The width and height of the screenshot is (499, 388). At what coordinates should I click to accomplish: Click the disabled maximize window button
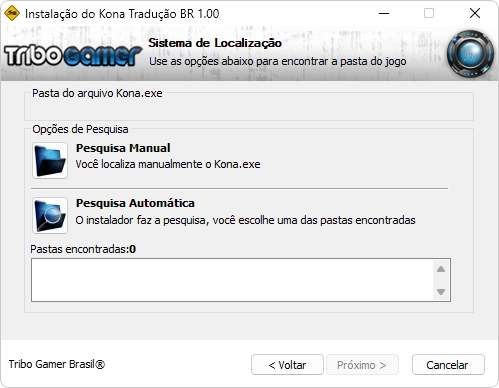429,13
